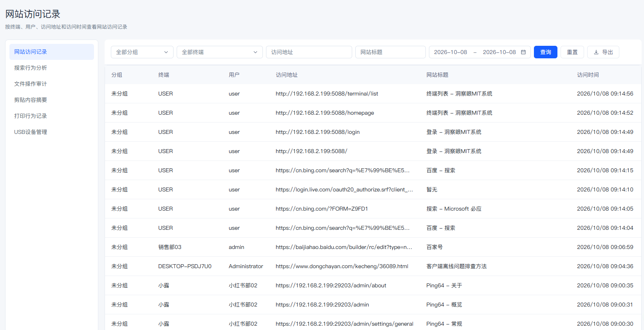Viewport: 644px width, 330px height.
Task: Click URL http://192.168.2.199:5088/terminal/list
Action: [327, 94]
